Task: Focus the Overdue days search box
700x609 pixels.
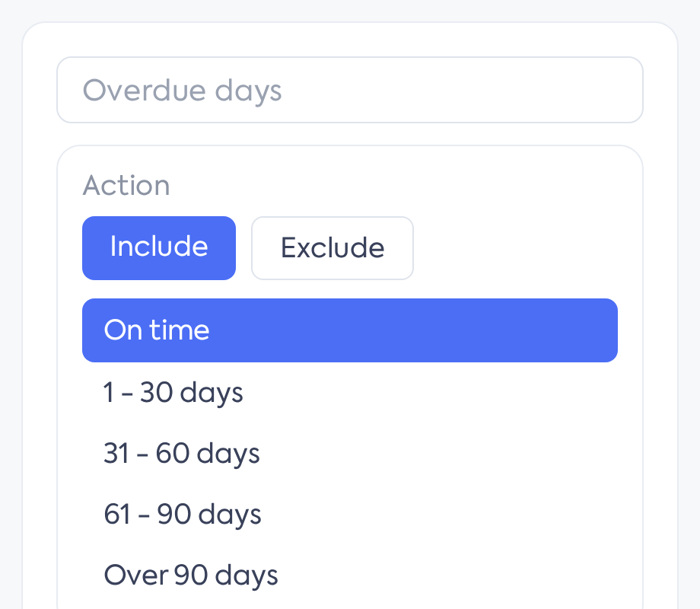Action: coord(349,90)
